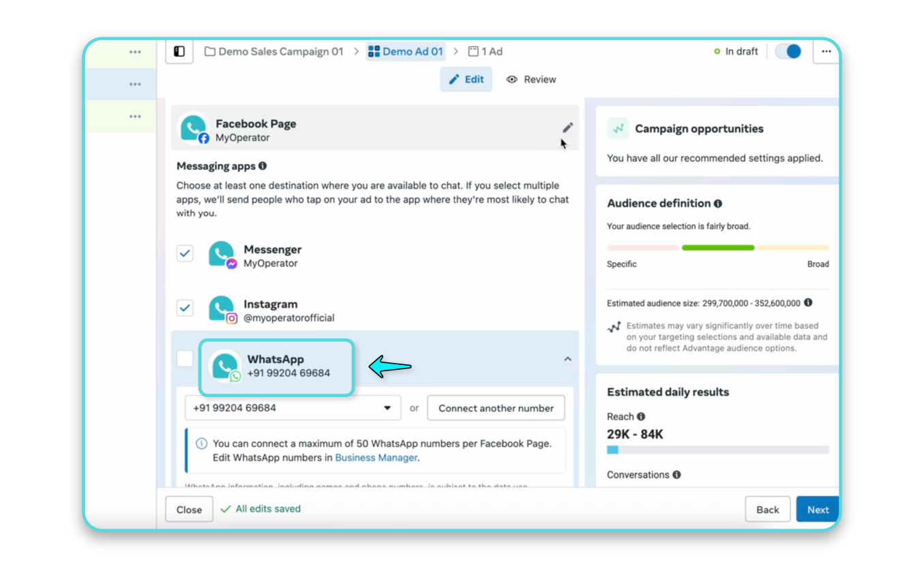Uncheck the Messenger destination checkbox
924x569 pixels.
pos(185,253)
